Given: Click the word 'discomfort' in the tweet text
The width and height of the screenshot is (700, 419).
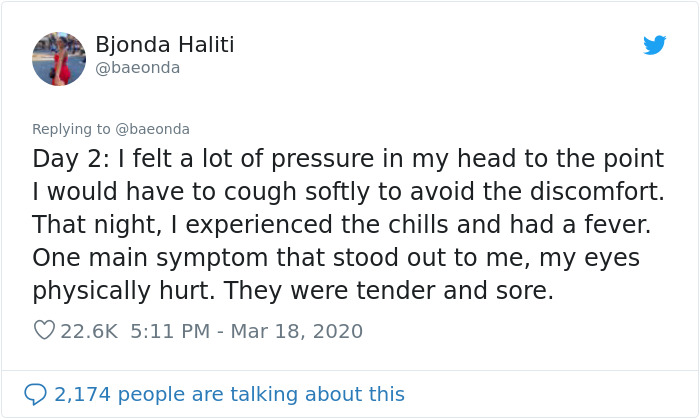Looking at the screenshot, I should (x=595, y=191).
